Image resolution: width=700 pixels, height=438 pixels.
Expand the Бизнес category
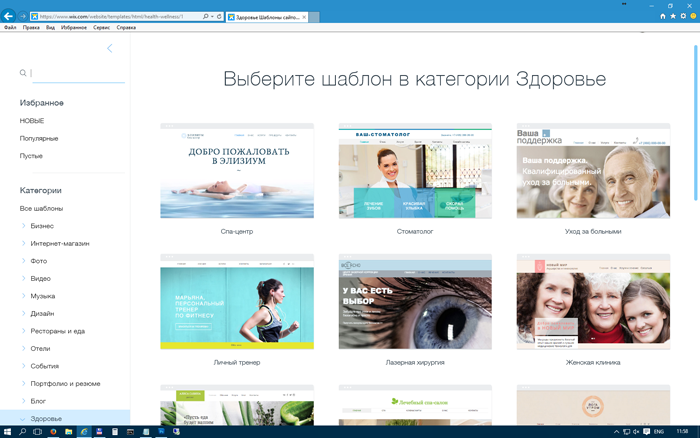[x=23, y=226]
